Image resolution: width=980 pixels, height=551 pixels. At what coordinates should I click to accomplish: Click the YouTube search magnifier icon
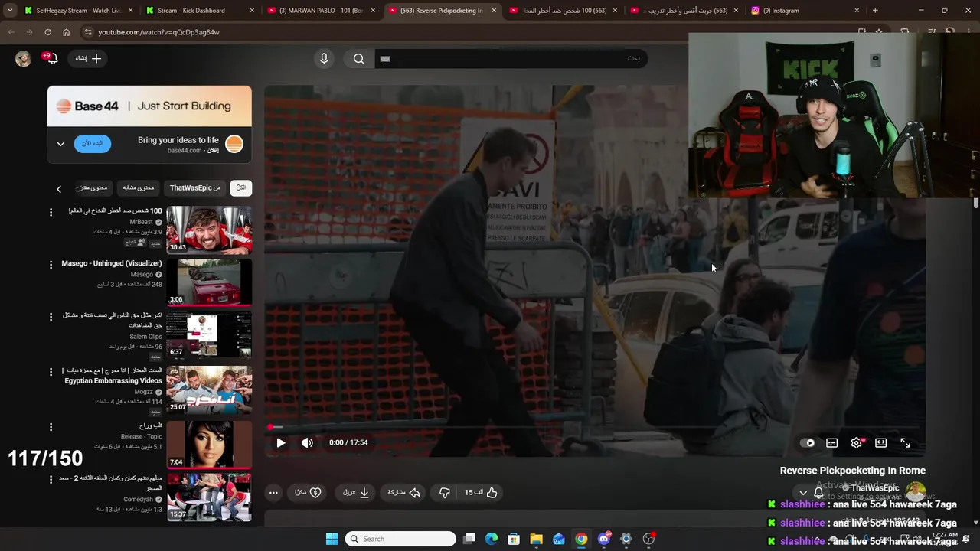coord(358,58)
